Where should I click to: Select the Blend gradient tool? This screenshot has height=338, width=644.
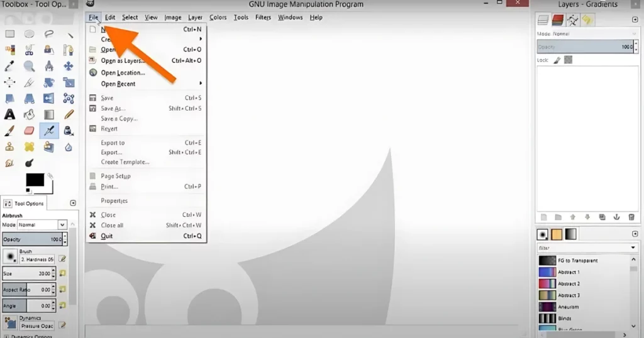pos(49,114)
